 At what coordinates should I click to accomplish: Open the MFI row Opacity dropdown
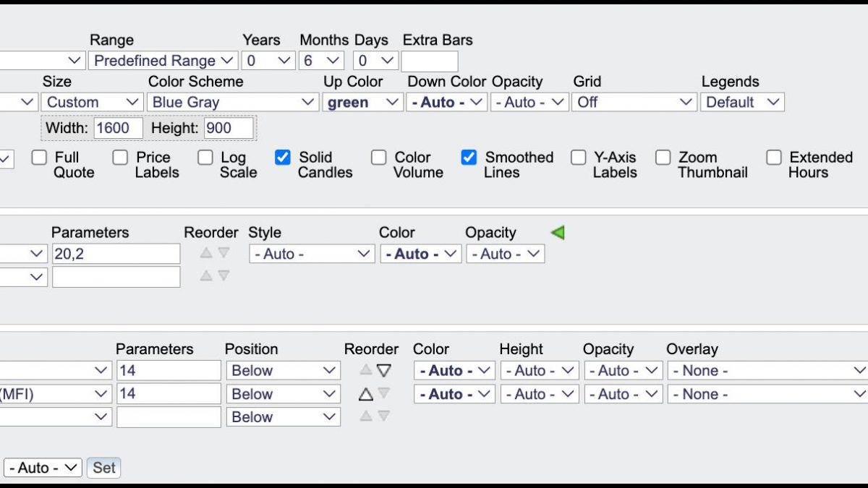[624, 394]
